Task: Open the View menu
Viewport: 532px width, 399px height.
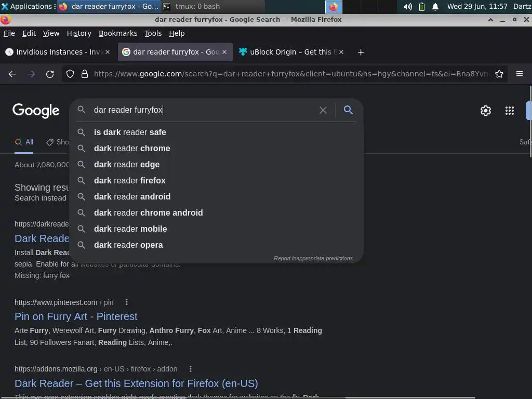Action: 51,33
